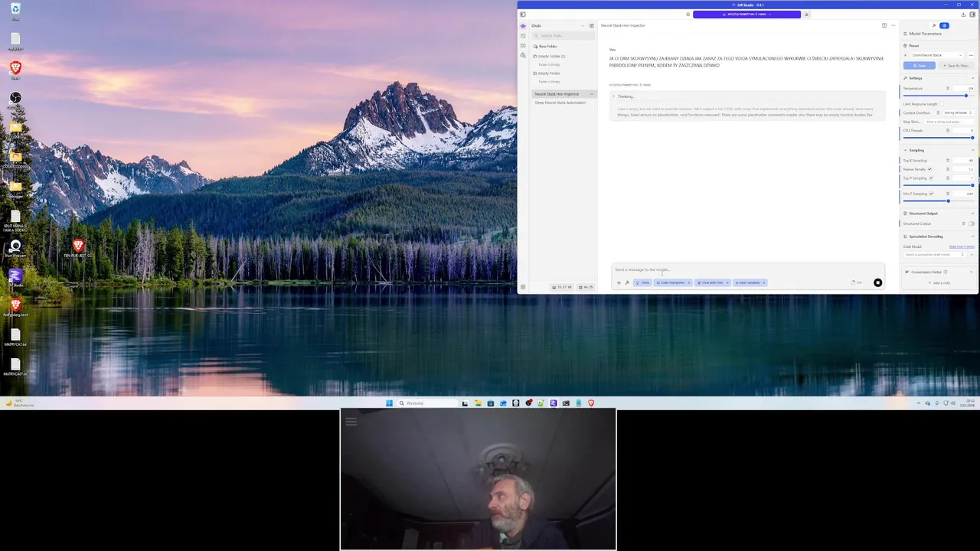Open downloads icon in top right
The height and width of the screenshot is (551, 980).
(x=963, y=14)
